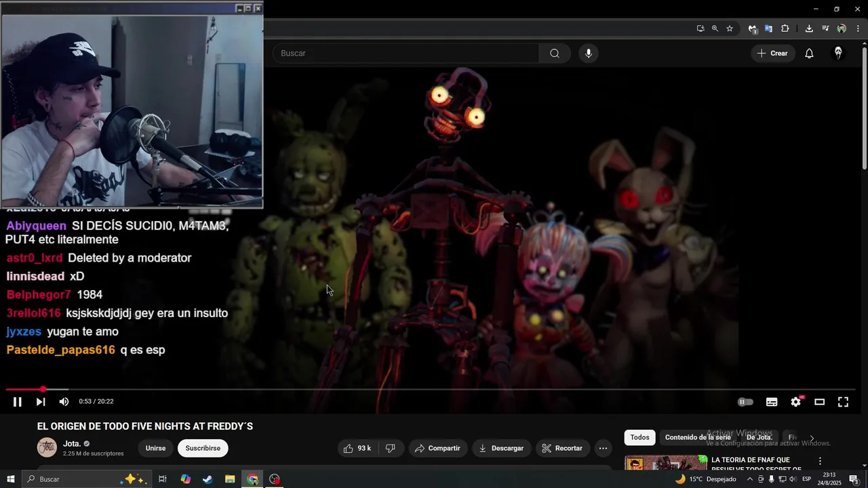Click the Suscribirse button

pos(203,448)
